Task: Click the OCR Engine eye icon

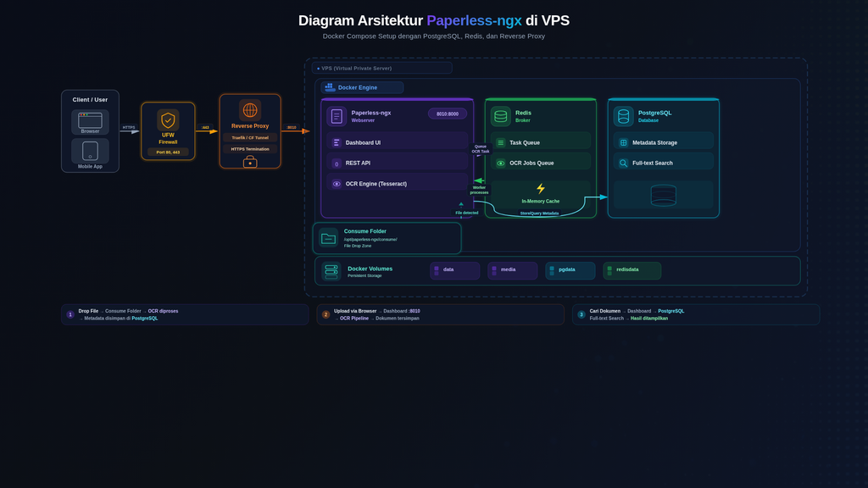Action: click(x=336, y=184)
